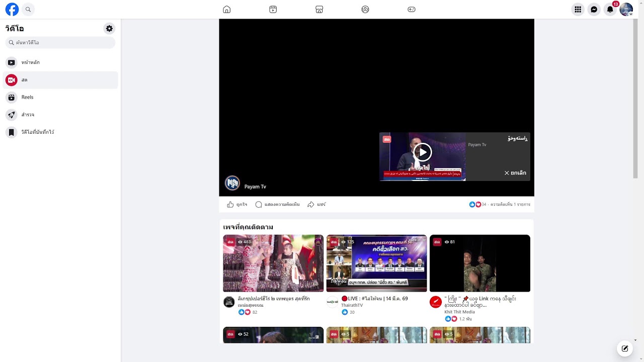Open the account profile picture menu

click(x=626, y=9)
